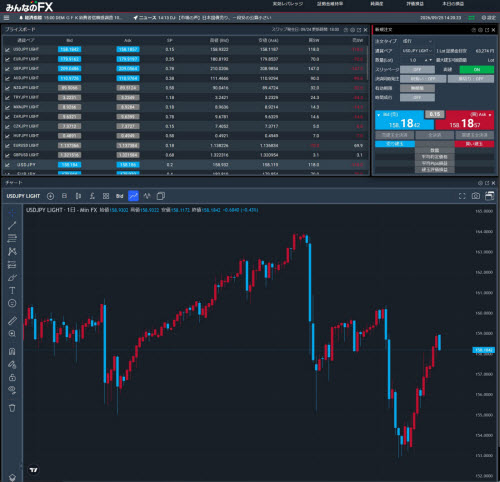Click the expiry unlimited button
This screenshot has width=500, height=482.
click(x=417, y=88)
